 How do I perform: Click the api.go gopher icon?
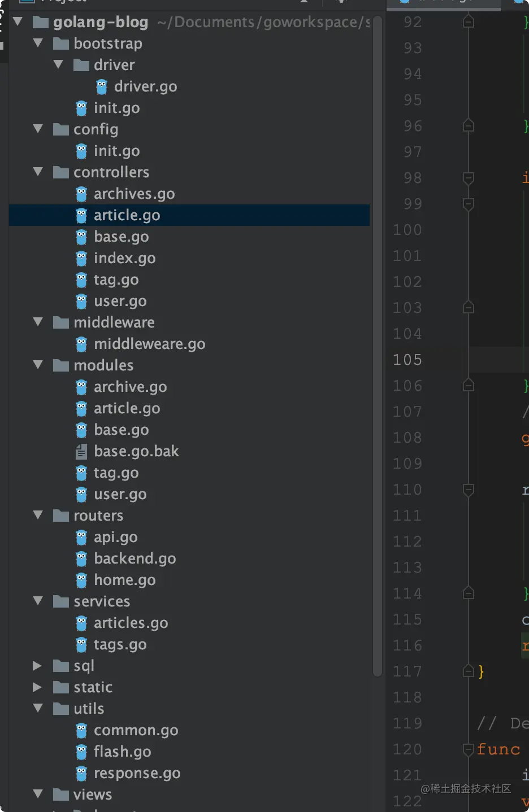coord(81,537)
